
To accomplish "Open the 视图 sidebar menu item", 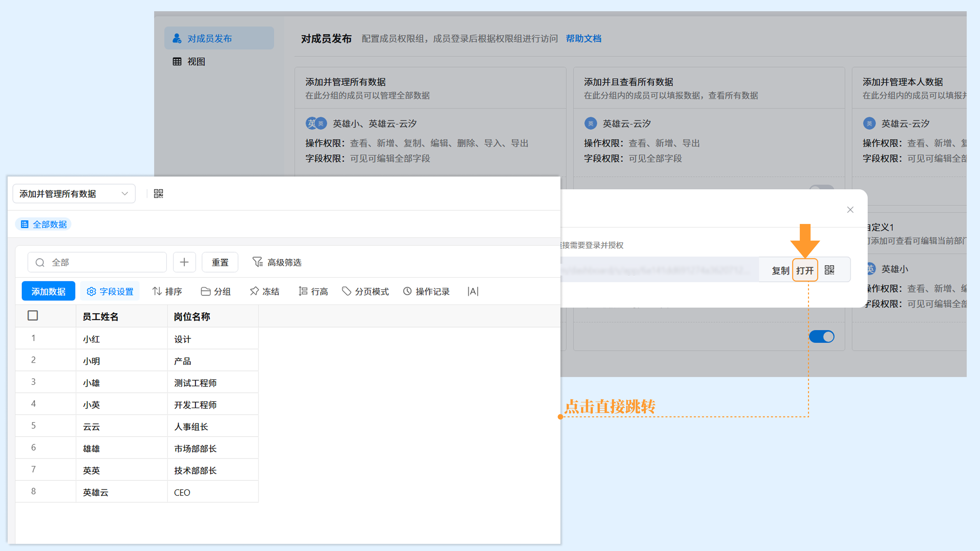I will click(219, 61).
